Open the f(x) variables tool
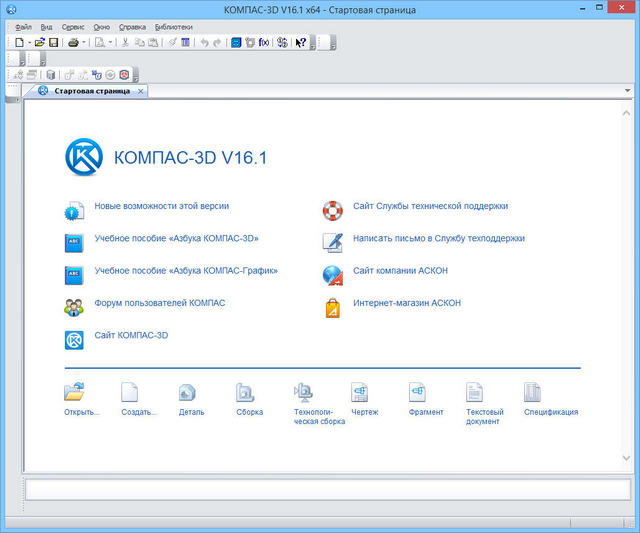 point(264,43)
